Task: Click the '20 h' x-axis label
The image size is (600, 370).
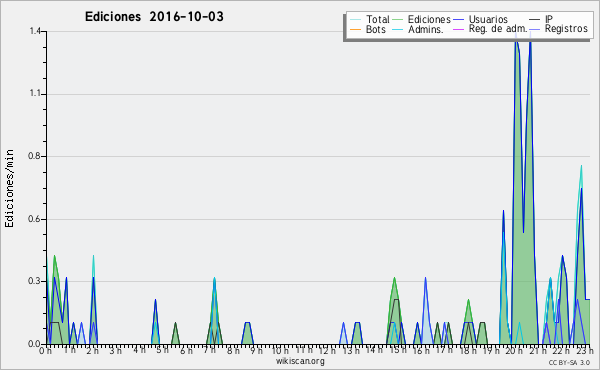Action: tap(515, 351)
